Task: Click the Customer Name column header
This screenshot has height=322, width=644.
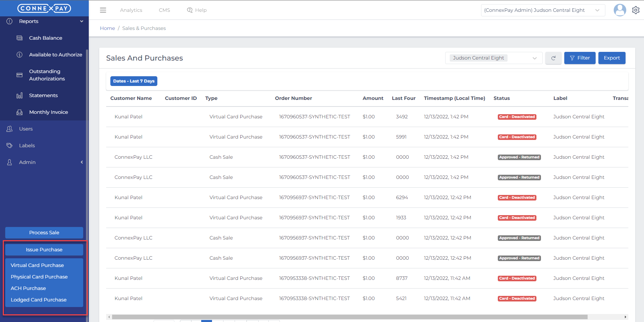Action: point(131,98)
